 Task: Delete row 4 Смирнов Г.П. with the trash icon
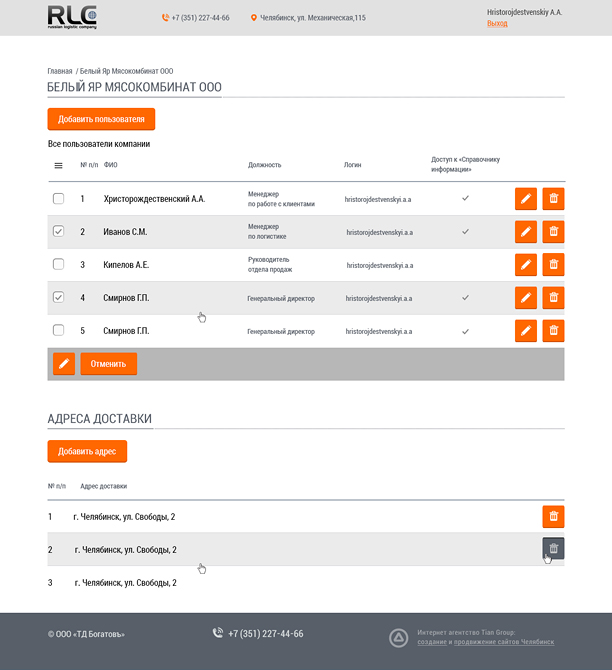(553, 297)
